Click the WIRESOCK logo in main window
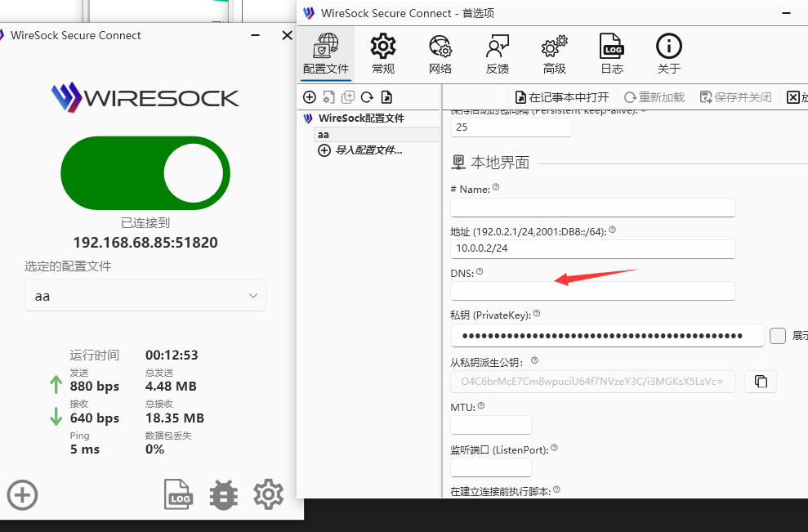The height and width of the screenshot is (532, 808). pos(145,97)
